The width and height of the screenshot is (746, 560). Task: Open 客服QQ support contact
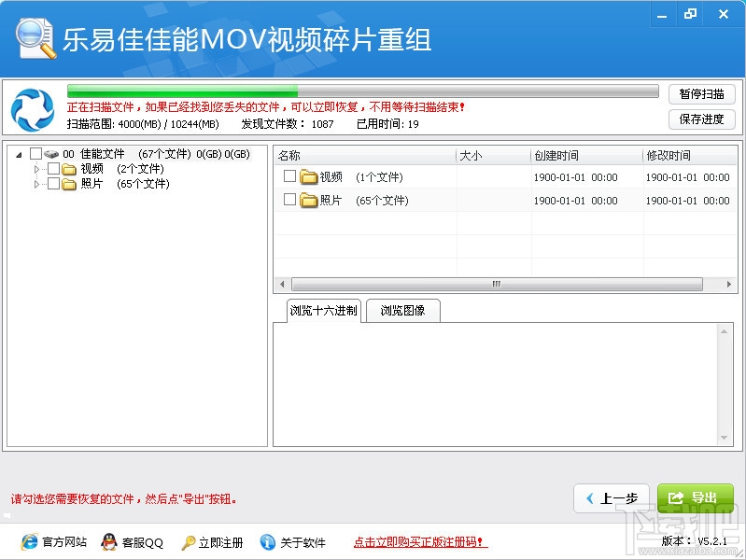tap(143, 542)
